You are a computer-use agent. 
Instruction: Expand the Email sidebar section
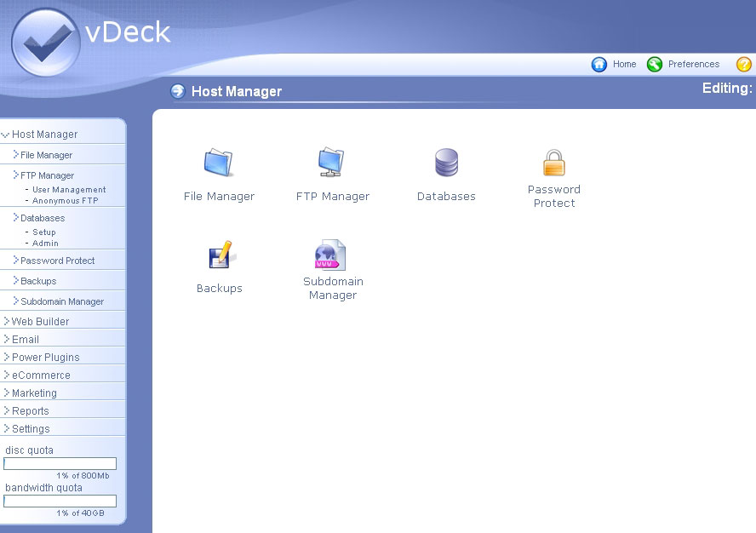pyautogui.click(x=26, y=340)
